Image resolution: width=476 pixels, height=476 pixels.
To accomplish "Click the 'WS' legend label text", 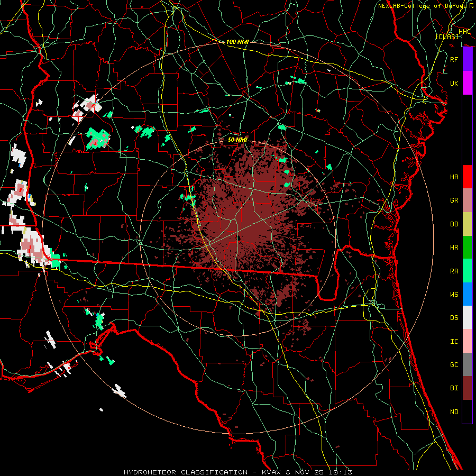I will pos(454,295).
